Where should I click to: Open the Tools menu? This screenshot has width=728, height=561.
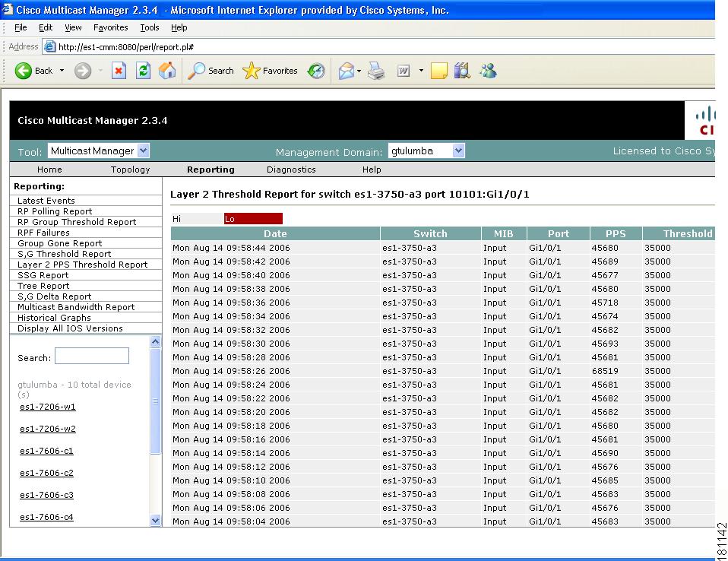pyautogui.click(x=150, y=28)
